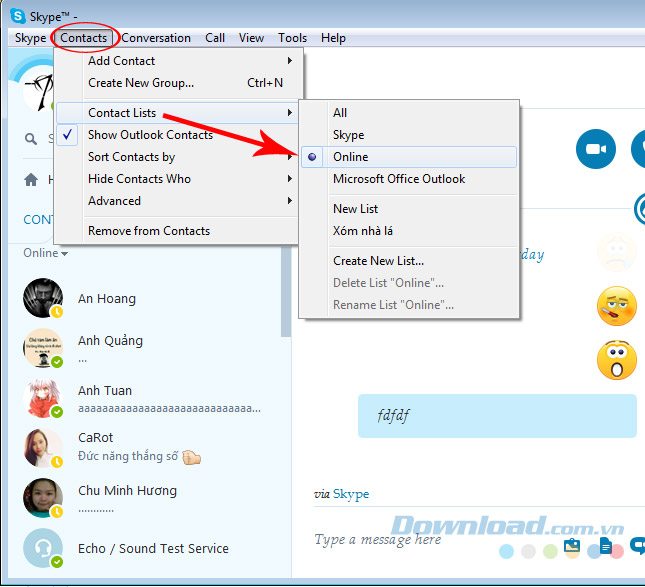Click the fdfdf message bubble

click(x=497, y=416)
